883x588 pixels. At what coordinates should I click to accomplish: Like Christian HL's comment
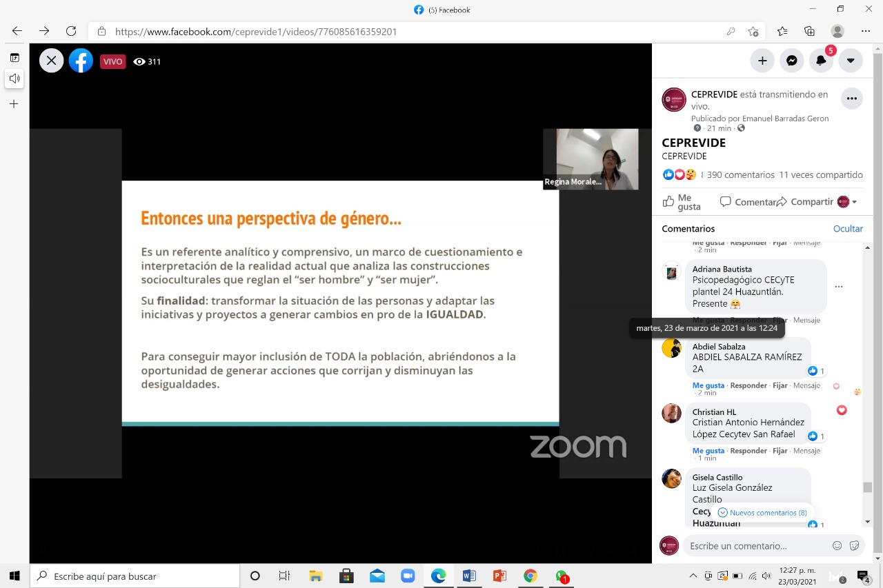[x=708, y=451]
